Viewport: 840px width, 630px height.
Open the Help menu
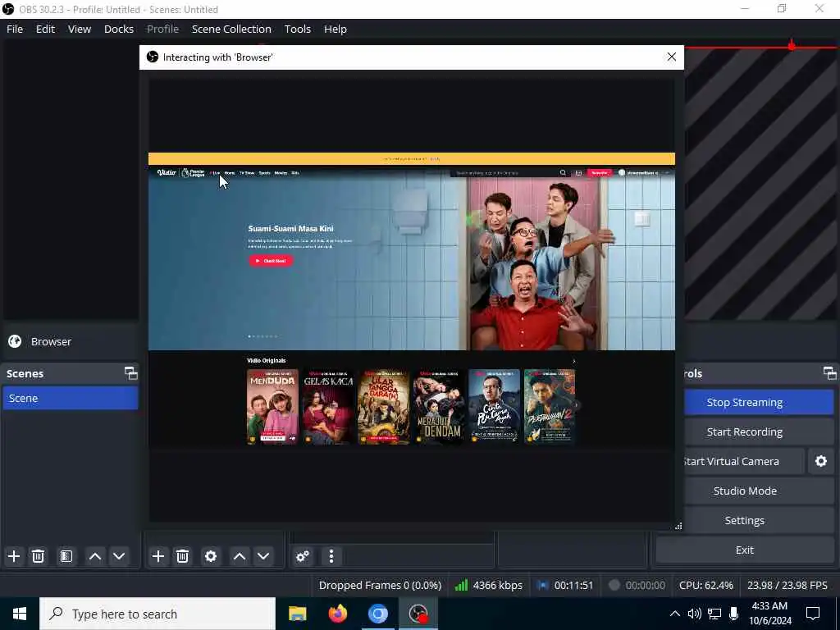tap(336, 29)
